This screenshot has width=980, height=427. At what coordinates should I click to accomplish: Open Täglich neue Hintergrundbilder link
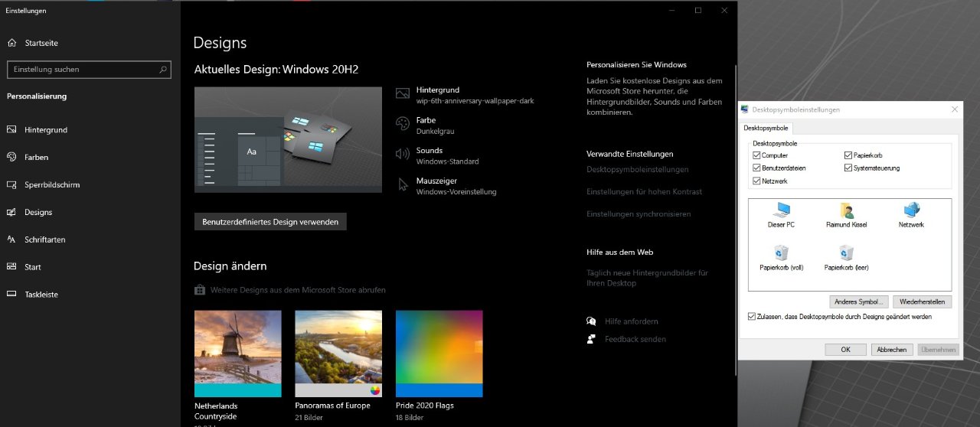coord(647,278)
